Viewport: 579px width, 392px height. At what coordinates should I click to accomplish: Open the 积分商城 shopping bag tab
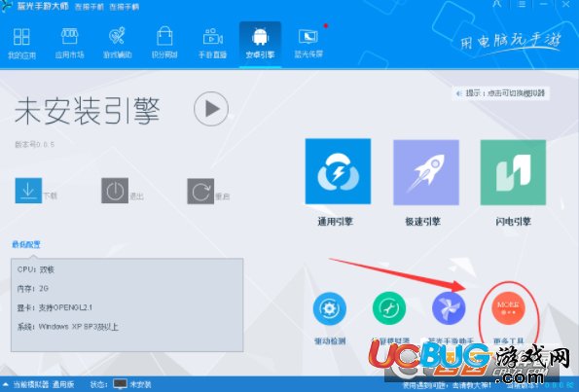pos(164,43)
